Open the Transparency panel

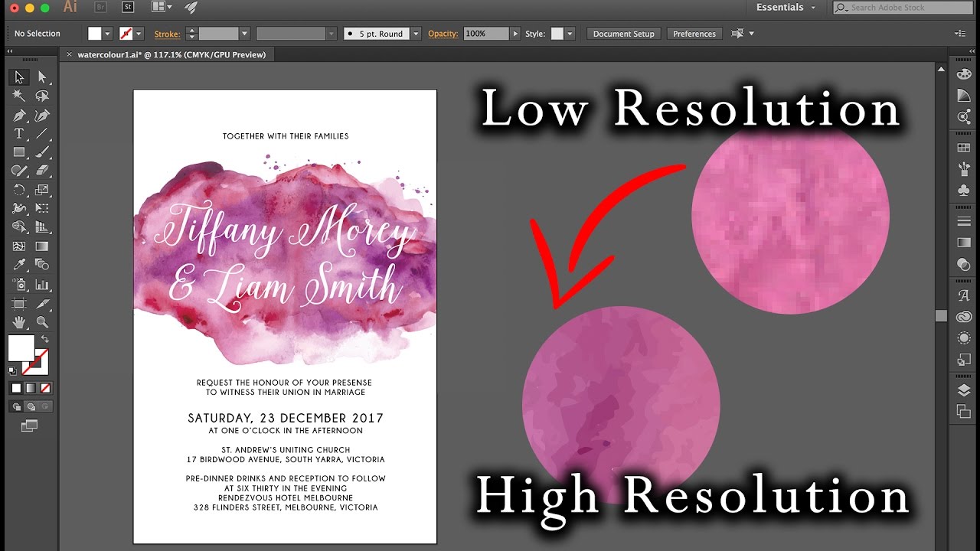point(964,264)
